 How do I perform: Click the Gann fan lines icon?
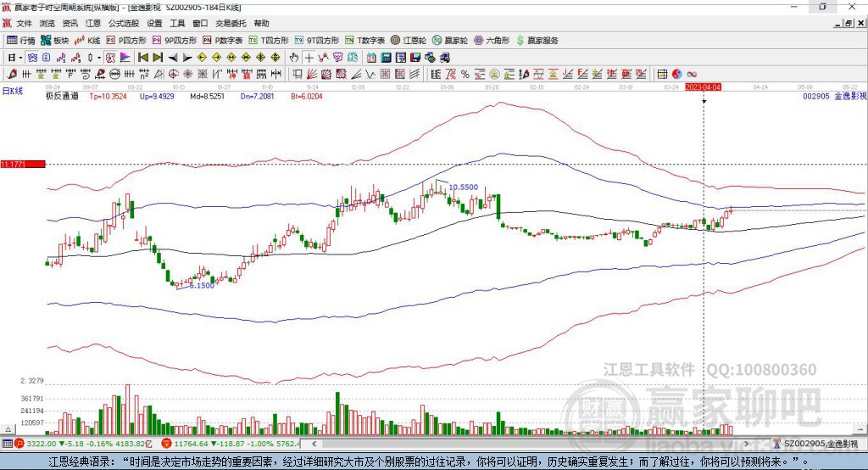[312, 74]
